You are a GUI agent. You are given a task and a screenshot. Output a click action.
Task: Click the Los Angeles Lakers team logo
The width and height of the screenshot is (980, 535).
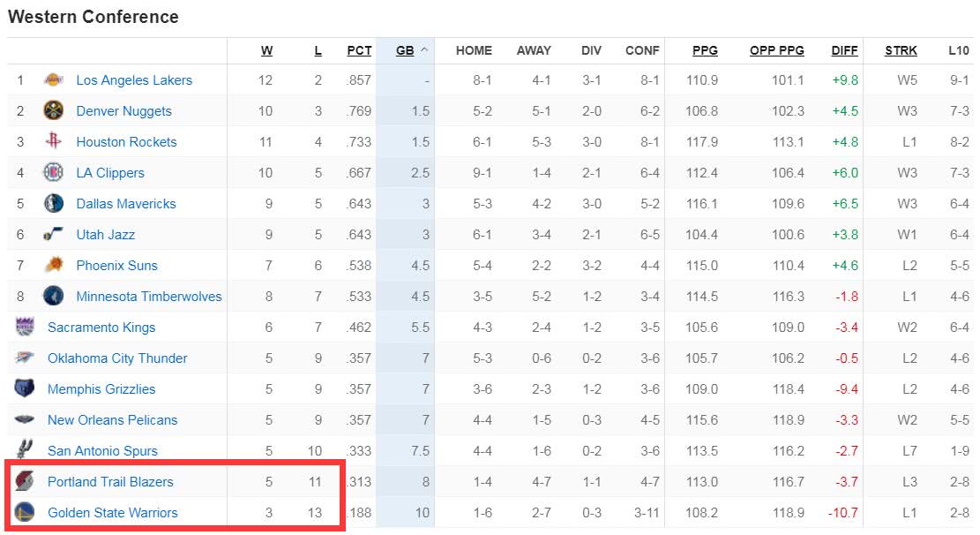pos(54,79)
